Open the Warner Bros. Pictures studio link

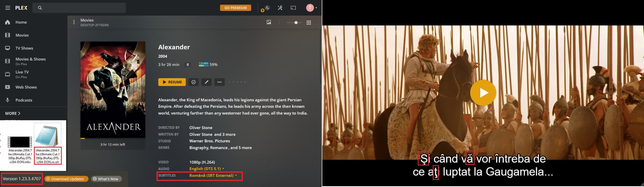(x=210, y=141)
